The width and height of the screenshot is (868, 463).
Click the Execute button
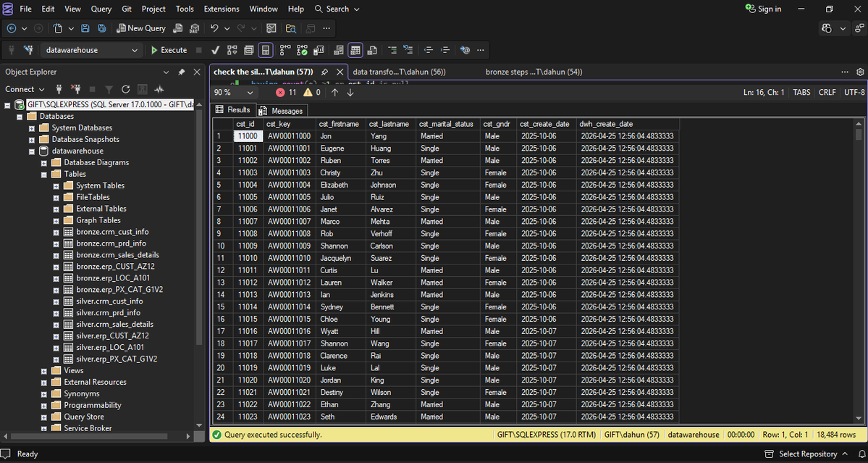169,50
